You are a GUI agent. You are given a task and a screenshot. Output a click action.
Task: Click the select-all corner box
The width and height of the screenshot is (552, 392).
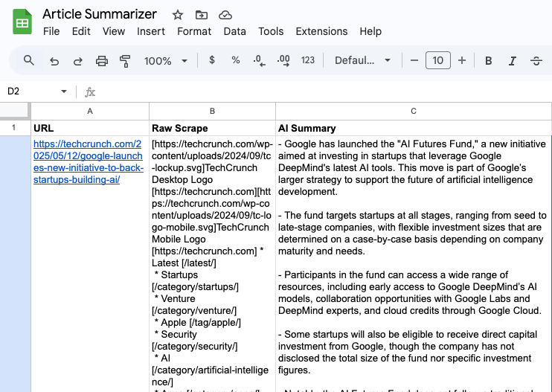pos(14,110)
